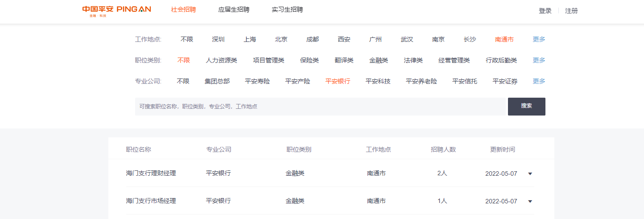The image size is (644, 219).
Task: Open the 海门支行理财经理 job title
Action: (x=151, y=173)
